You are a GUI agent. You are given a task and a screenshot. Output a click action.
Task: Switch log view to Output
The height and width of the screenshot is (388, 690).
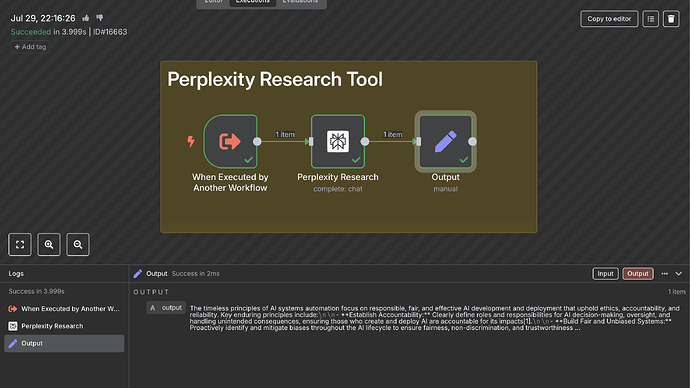point(638,274)
